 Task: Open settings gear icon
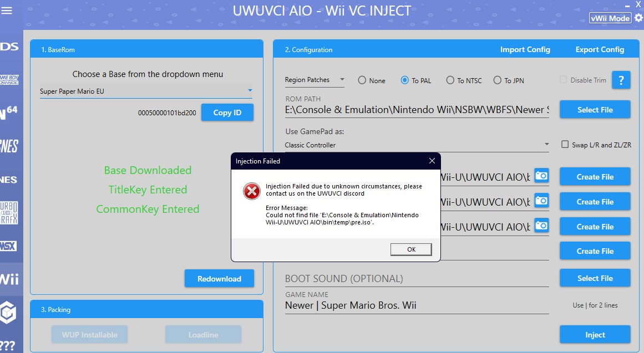pyautogui.click(x=638, y=18)
